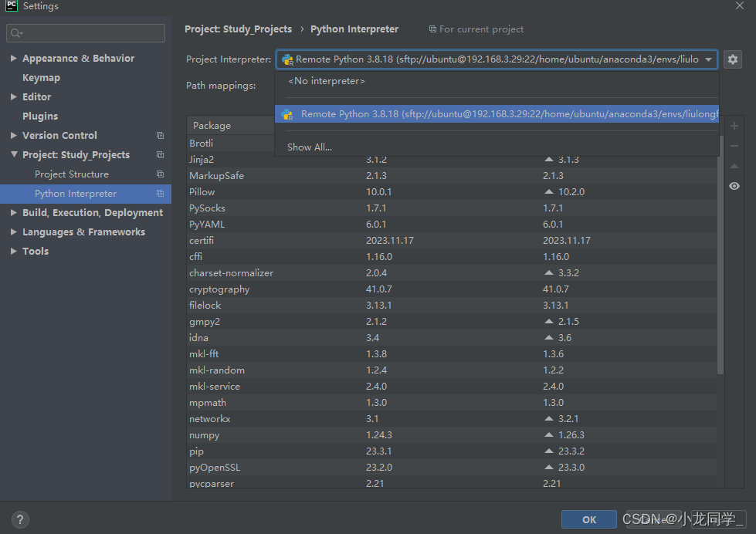The image size is (756, 534).
Task: Expand Languages & Frameworks section
Action: point(13,232)
